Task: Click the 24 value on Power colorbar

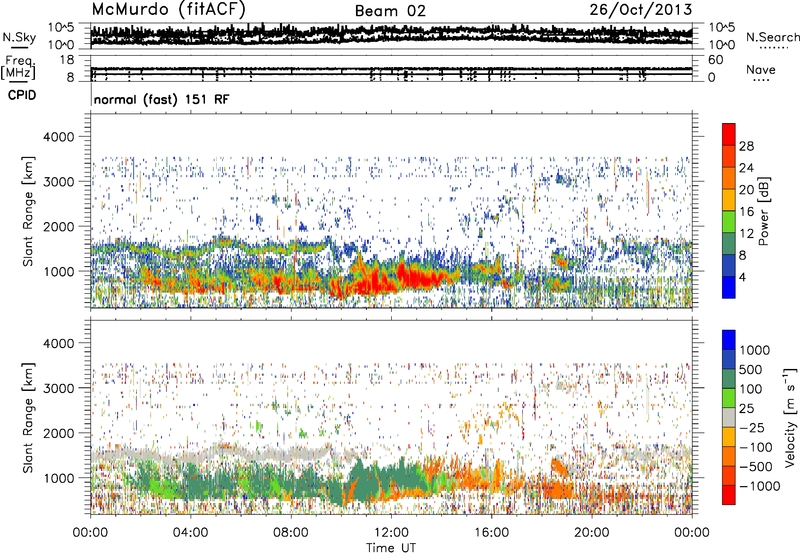Action: pyautogui.click(x=746, y=168)
